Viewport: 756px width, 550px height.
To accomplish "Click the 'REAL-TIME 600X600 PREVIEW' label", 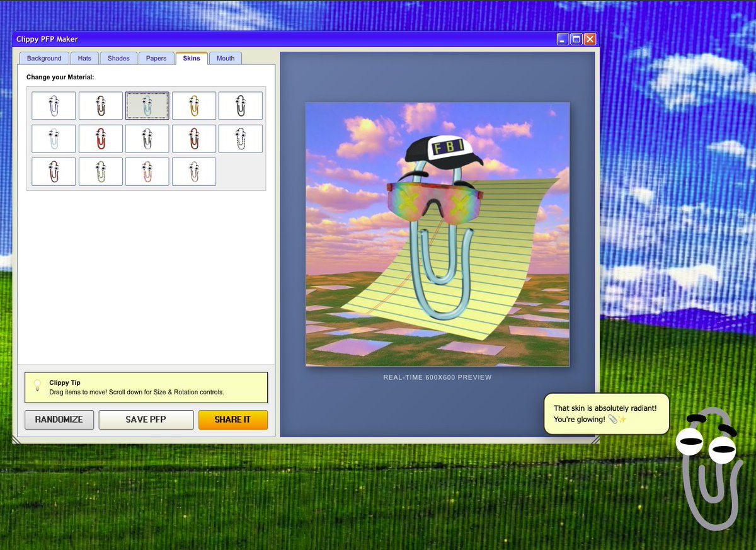I will [x=437, y=377].
